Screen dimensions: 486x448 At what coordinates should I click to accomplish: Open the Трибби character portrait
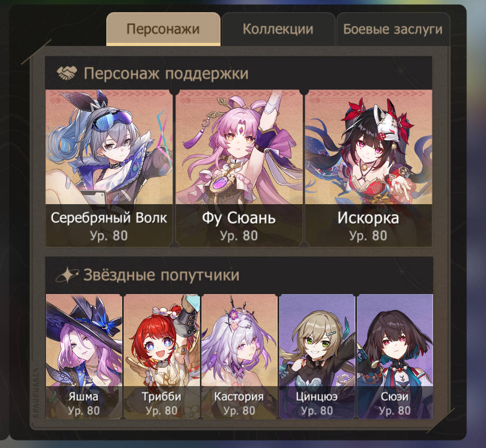(x=161, y=356)
